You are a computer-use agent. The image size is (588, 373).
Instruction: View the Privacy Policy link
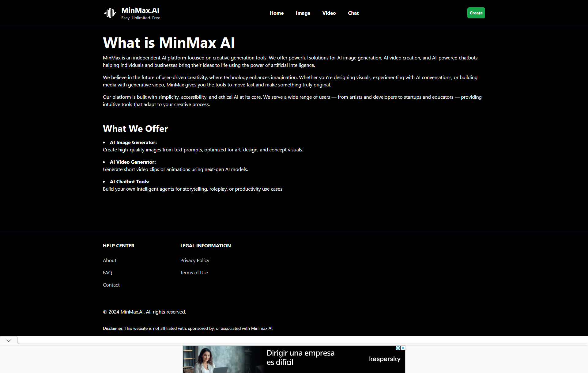point(194,260)
